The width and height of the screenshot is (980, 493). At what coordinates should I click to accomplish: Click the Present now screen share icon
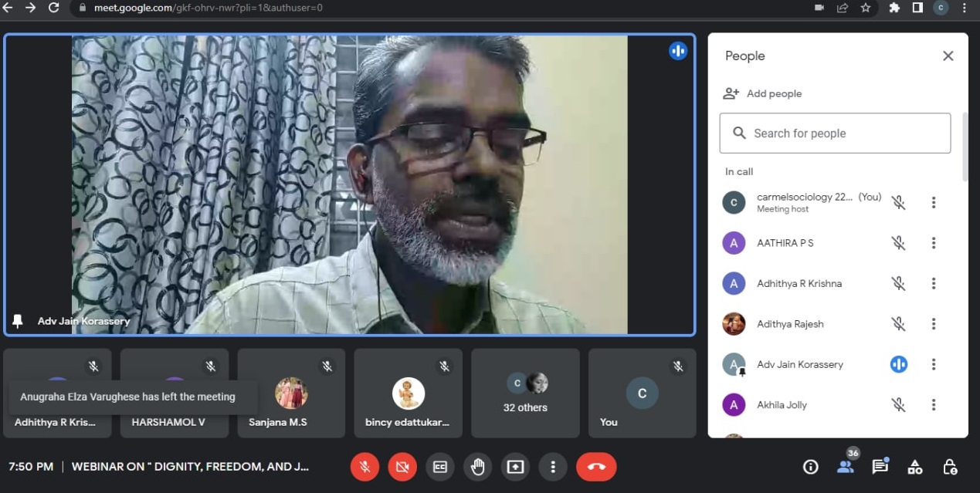515,467
